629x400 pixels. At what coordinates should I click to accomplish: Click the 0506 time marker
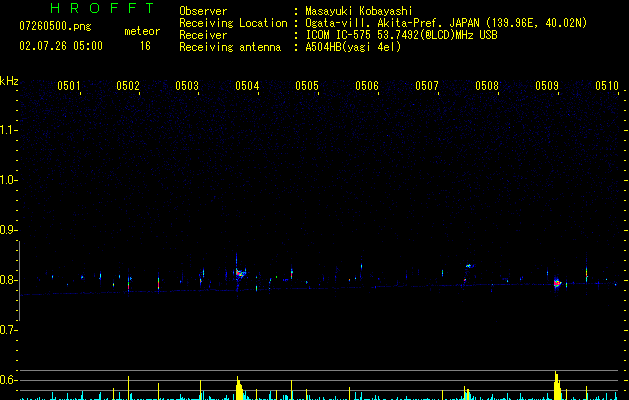(x=367, y=86)
